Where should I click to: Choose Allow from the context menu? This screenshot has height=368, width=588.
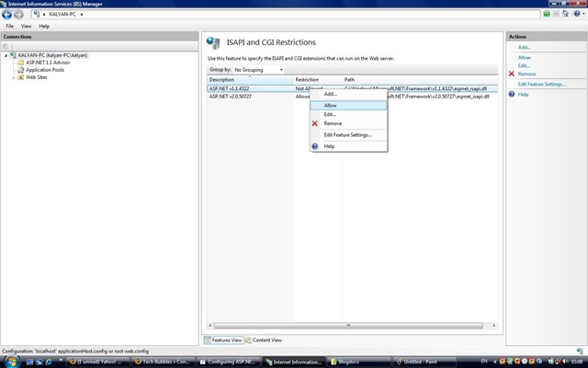tap(330, 105)
